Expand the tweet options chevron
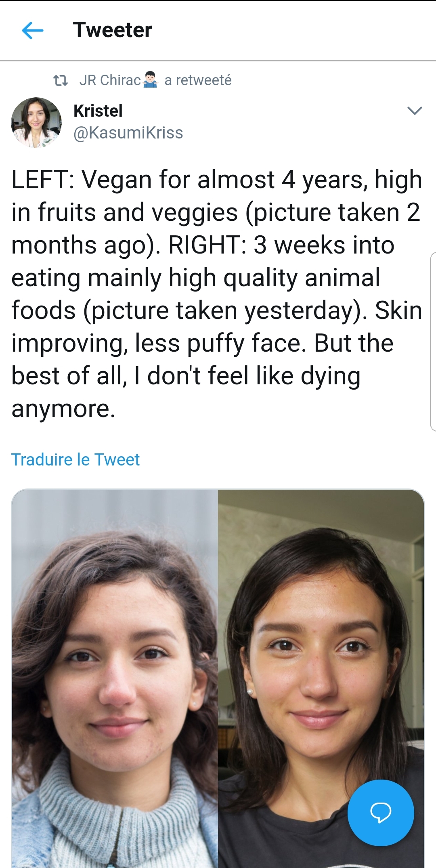This screenshot has height=868, width=436. point(415,111)
